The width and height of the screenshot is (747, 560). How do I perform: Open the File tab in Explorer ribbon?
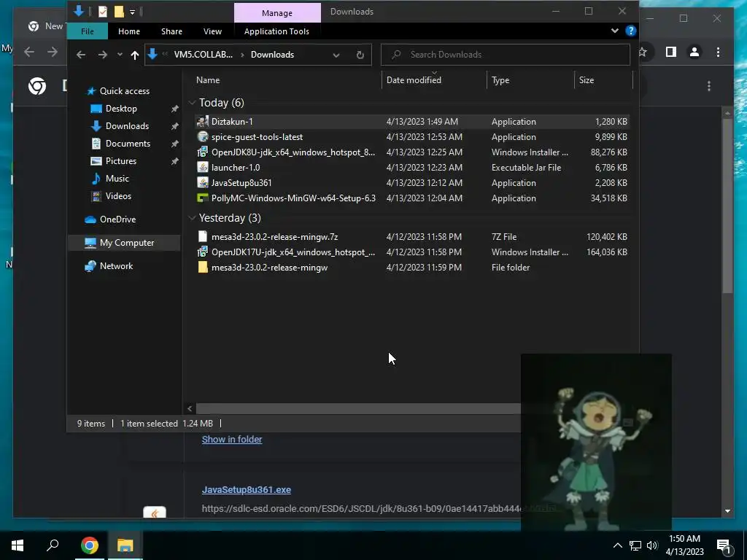[x=88, y=31]
